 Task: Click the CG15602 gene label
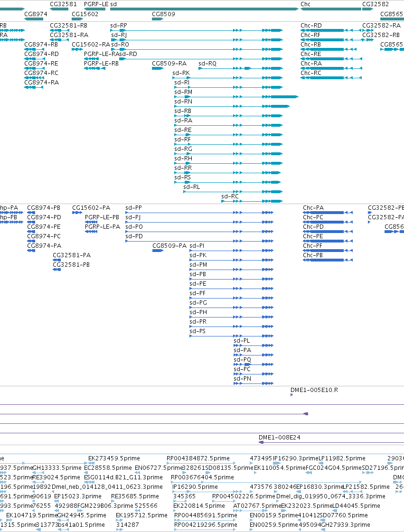point(85,14)
